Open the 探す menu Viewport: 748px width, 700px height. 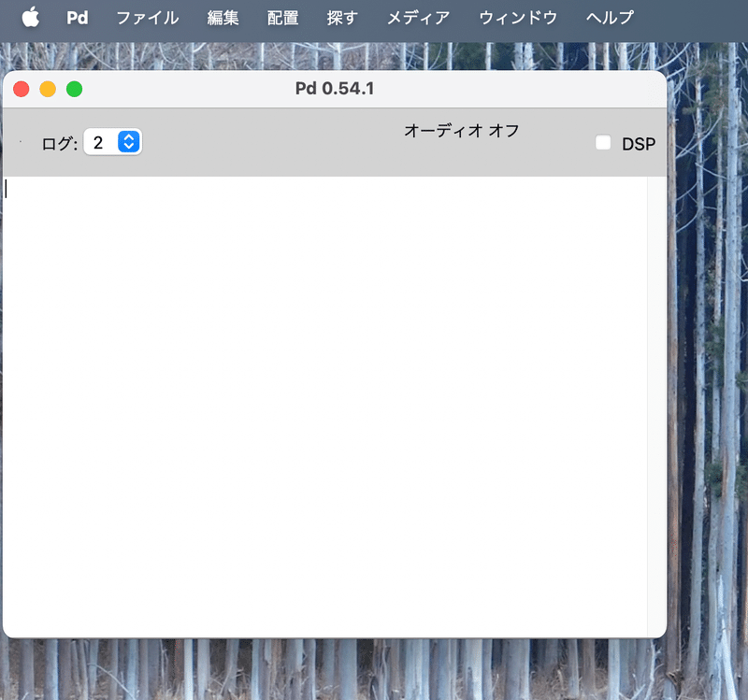tap(341, 18)
